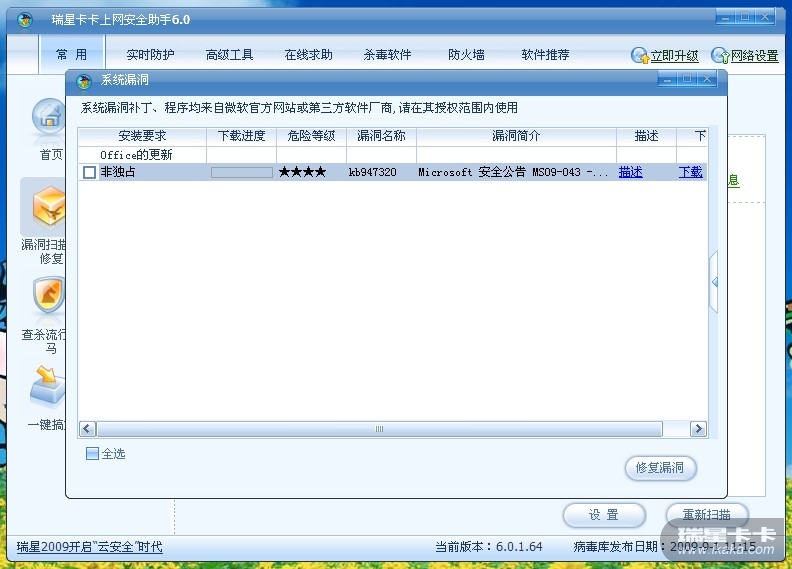Tick the 全选 select-all checkbox
Screen dimensions: 792x569
92,453
